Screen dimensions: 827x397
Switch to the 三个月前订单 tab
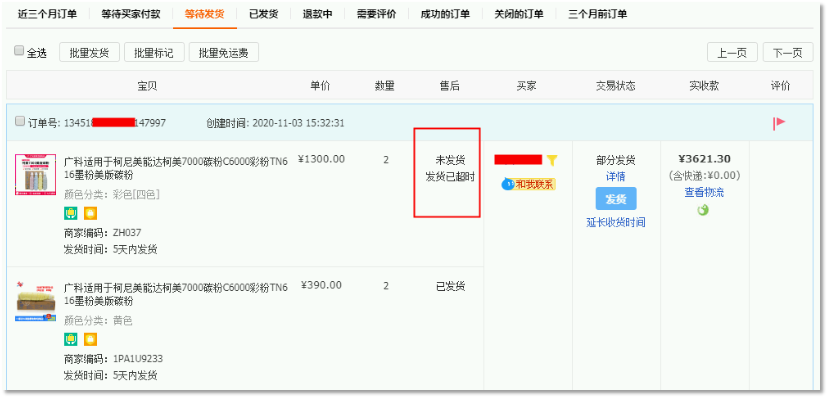[598, 14]
